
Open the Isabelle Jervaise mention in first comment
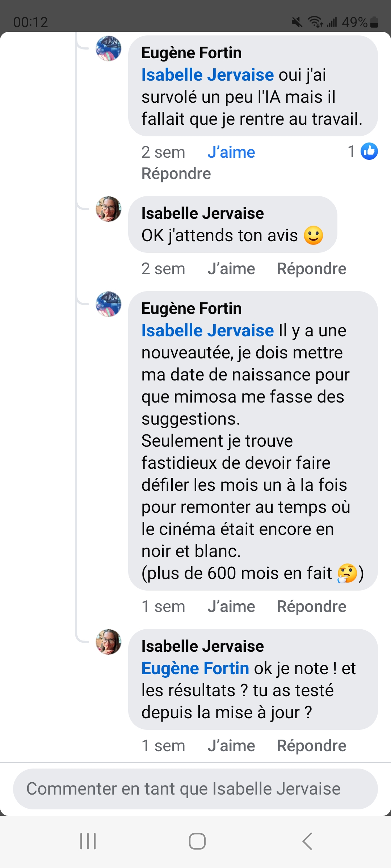point(207,75)
